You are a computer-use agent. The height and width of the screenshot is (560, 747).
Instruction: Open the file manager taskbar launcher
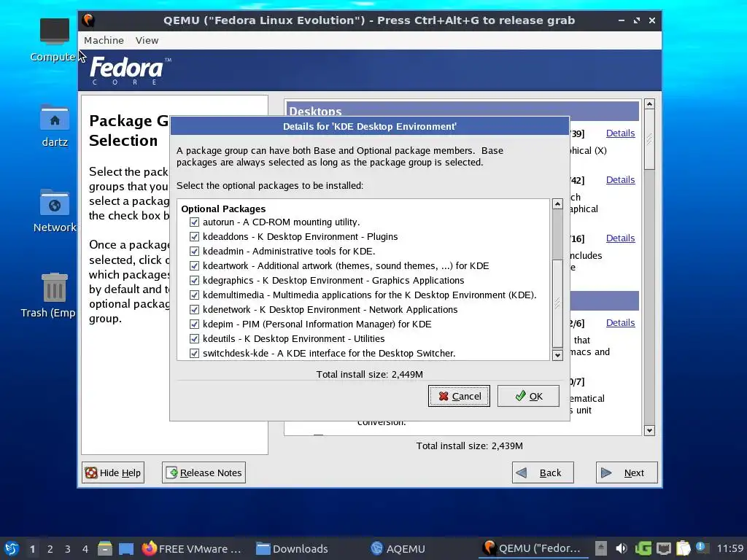click(x=105, y=548)
